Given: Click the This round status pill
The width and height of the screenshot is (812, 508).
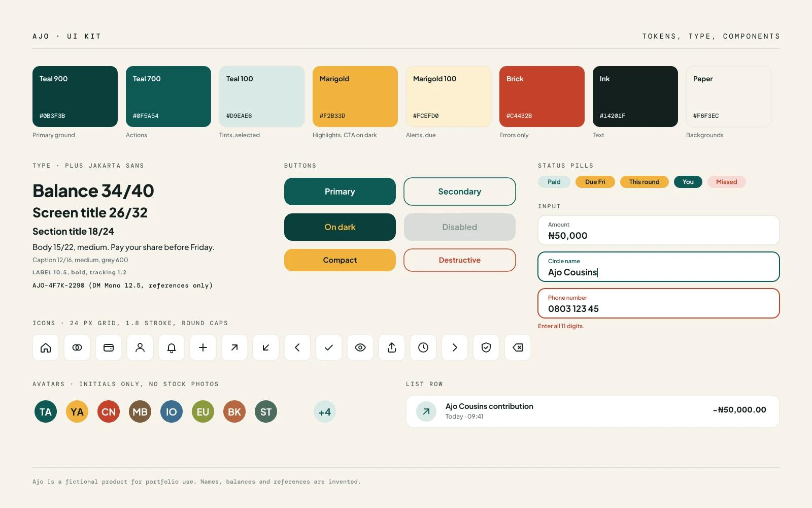Looking at the screenshot, I should point(645,182).
